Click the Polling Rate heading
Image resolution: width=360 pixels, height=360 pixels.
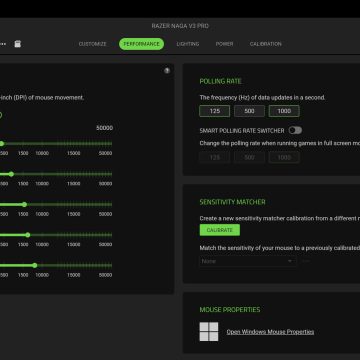coord(220,81)
